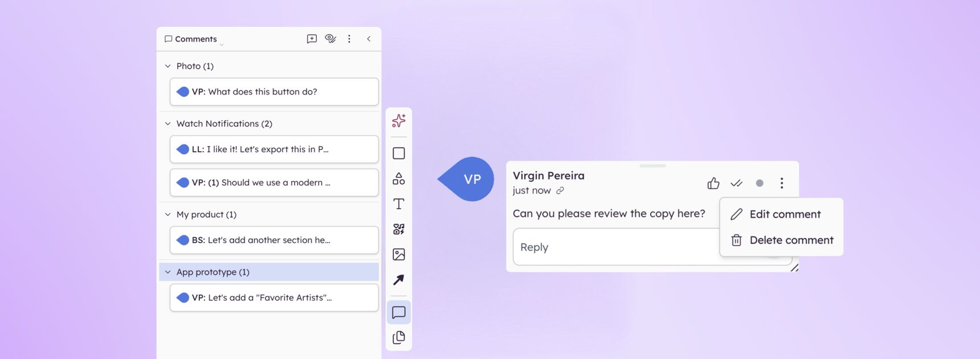Open the Pages icon in toolbar
Viewport: 980px width, 359px height.
pyautogui.click(x=399, y=337)
